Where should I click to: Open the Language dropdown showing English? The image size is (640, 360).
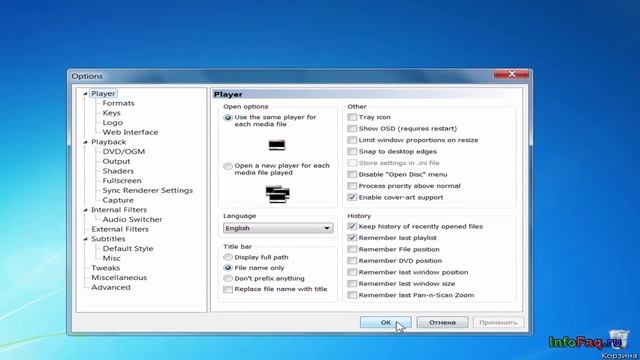[x=278, y=228]
